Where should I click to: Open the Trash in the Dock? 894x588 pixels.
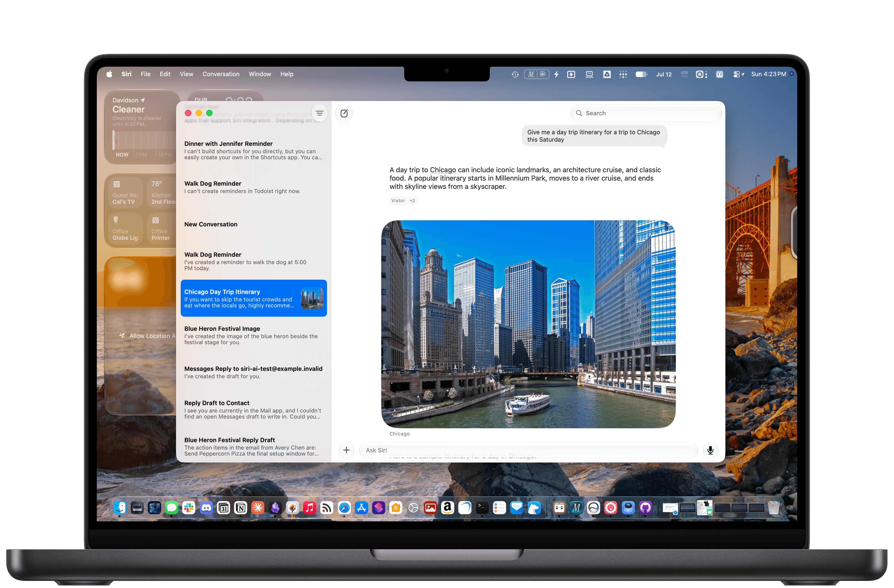[x=773, y=508]
